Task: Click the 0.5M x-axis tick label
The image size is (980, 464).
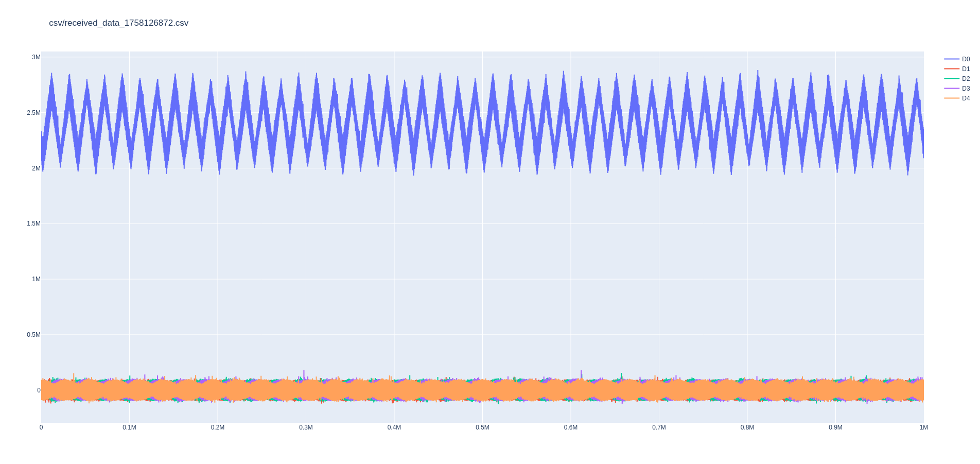Action: coord(482,427)
